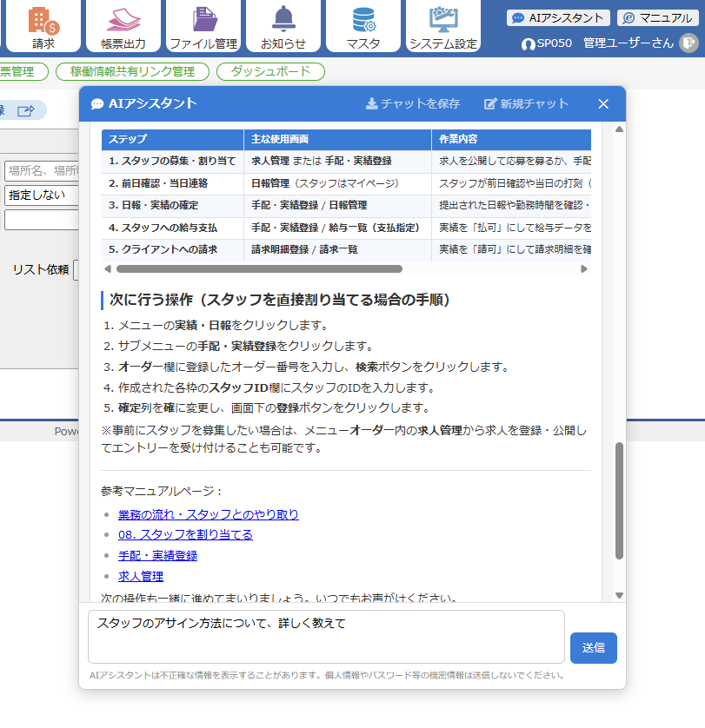Viewport: 705px width, 728px height.
Task: Open the ファイル管理 file management icon
Action: tap(203, 26)
